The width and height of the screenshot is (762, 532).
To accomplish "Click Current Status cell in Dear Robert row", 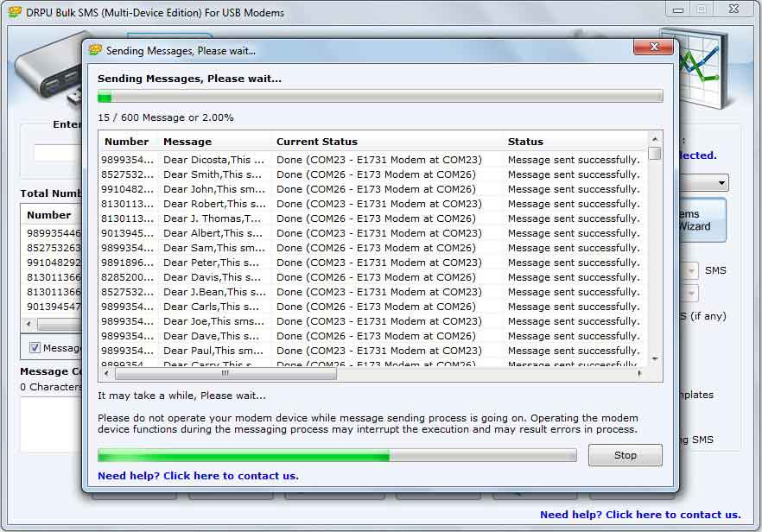I will pyautogui.click(x=379, y=204).
